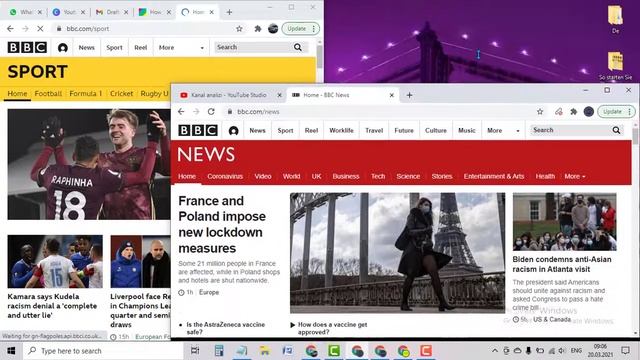Expand More in the red News navigation bar

tap(575, 176)
